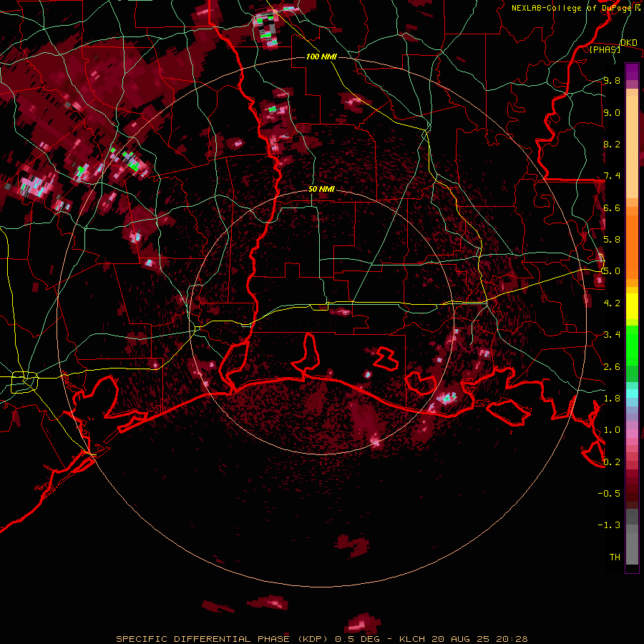Click the -0.5 value on the color scale
This screenshot has height=644, width=644.
609,494
